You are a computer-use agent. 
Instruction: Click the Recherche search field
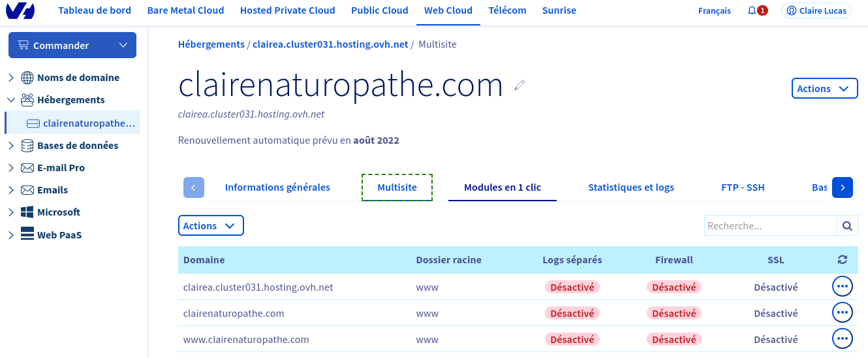point(770,226)
